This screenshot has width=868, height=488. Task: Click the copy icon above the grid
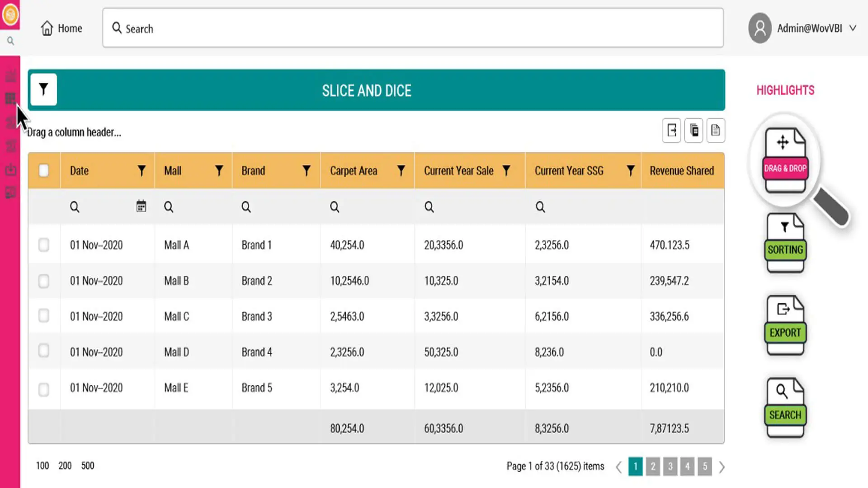[693, 131]
